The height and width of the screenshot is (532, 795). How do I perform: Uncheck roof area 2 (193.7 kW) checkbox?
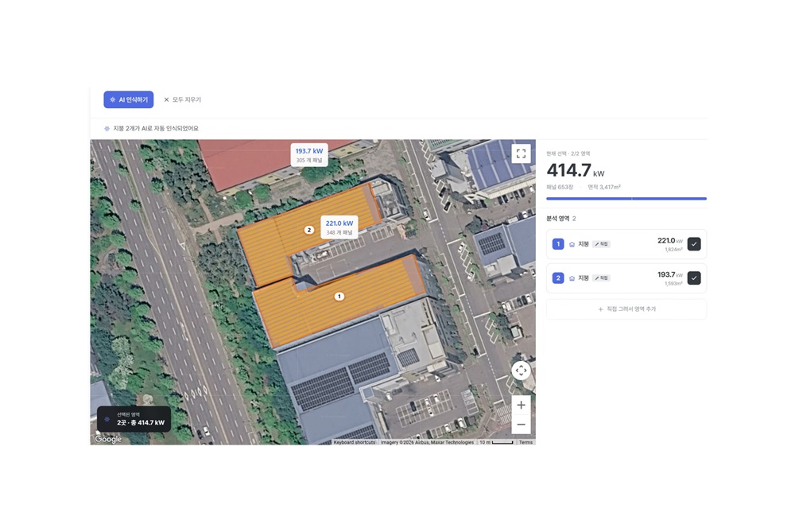(x=693, y=278)
